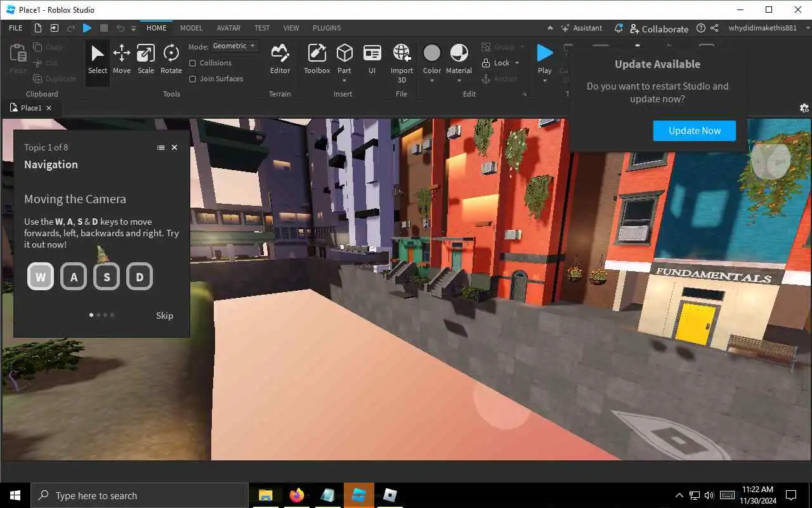Open the Windows Start menu

(15, 495)
